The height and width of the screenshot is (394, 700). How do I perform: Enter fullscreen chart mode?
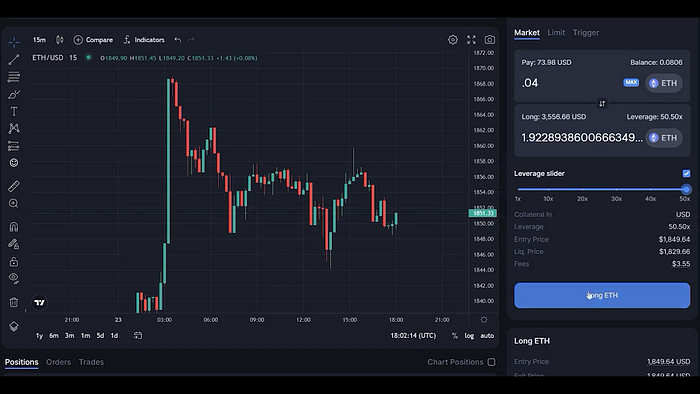(471, 40)
